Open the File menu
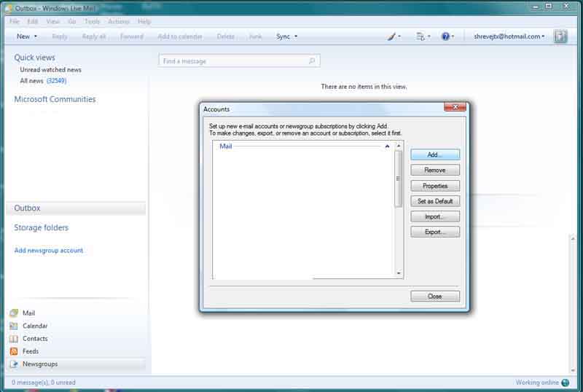This screenshot has width=583, height=392. click(x=15, y=21)
